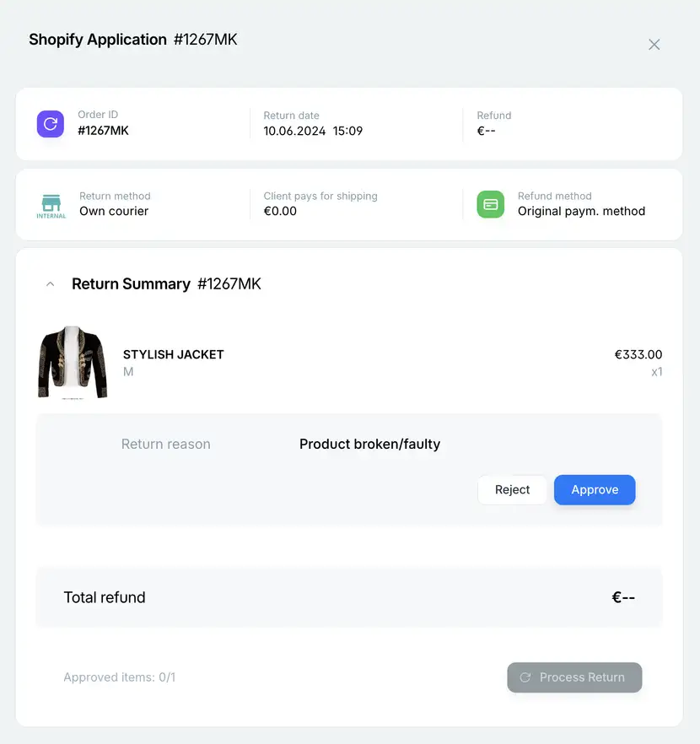
Task: Approve the Stylish Jacket return
Action: pyautogui.click(x=595, y=489)
